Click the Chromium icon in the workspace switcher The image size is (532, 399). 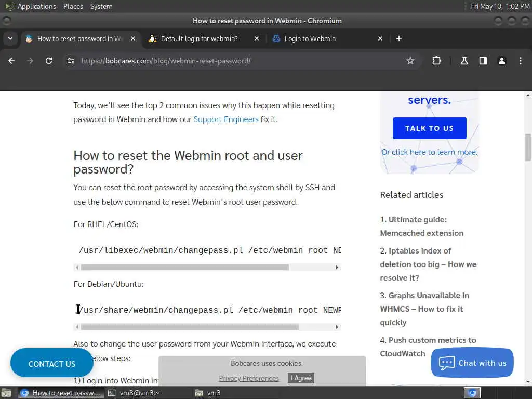coord(472,393)
